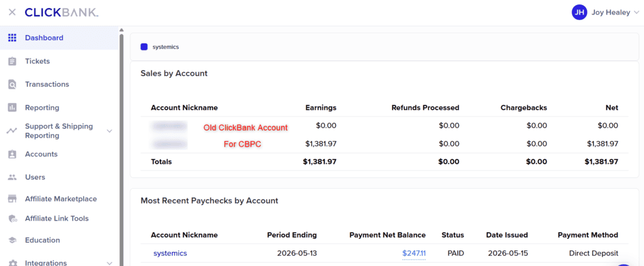Open the $247.11 payment balance link
644x266 pixels.
[414, 253]
